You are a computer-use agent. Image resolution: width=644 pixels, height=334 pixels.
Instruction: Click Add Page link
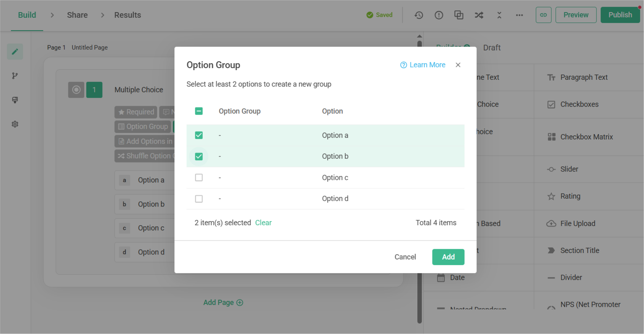pyautogui.click(x=218, y=303)
